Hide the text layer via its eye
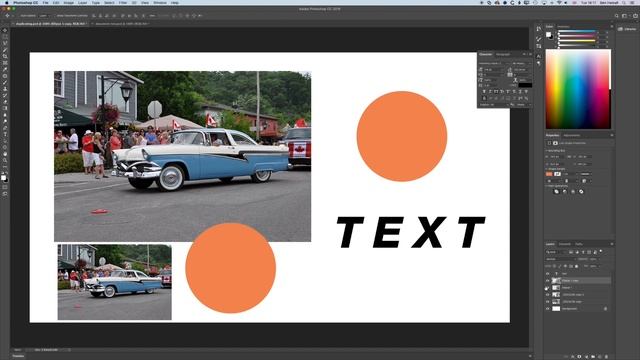This screenshot has height=360, width=640. tap(547, 273)
